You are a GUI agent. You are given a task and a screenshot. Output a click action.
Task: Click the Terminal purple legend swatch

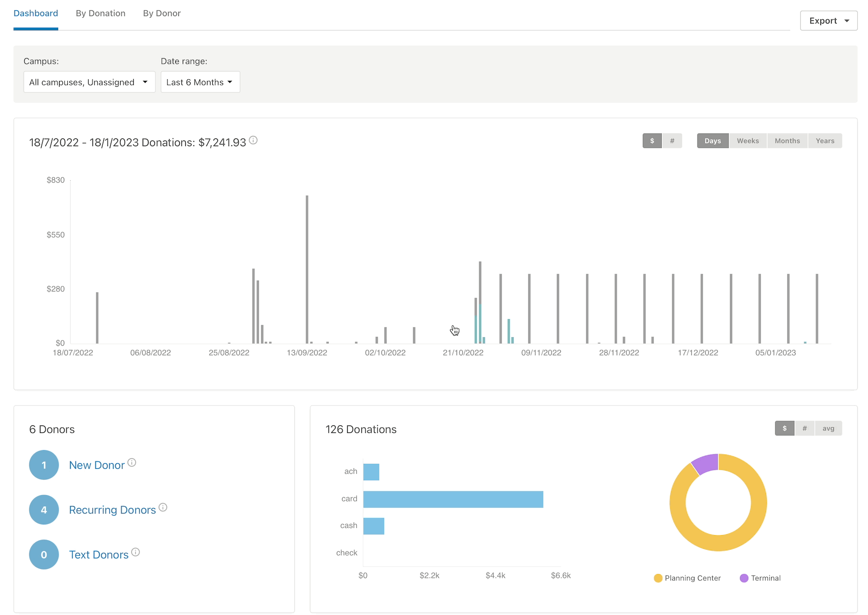coord(744,578)
